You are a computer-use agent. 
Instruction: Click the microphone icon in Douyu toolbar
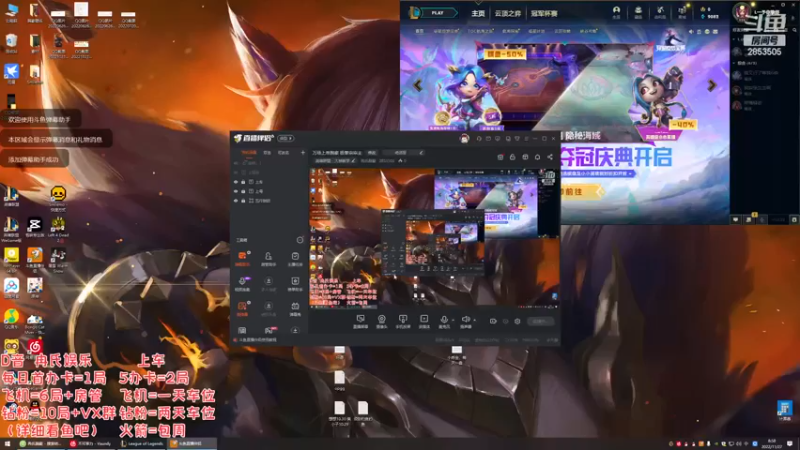pos(444,320)
